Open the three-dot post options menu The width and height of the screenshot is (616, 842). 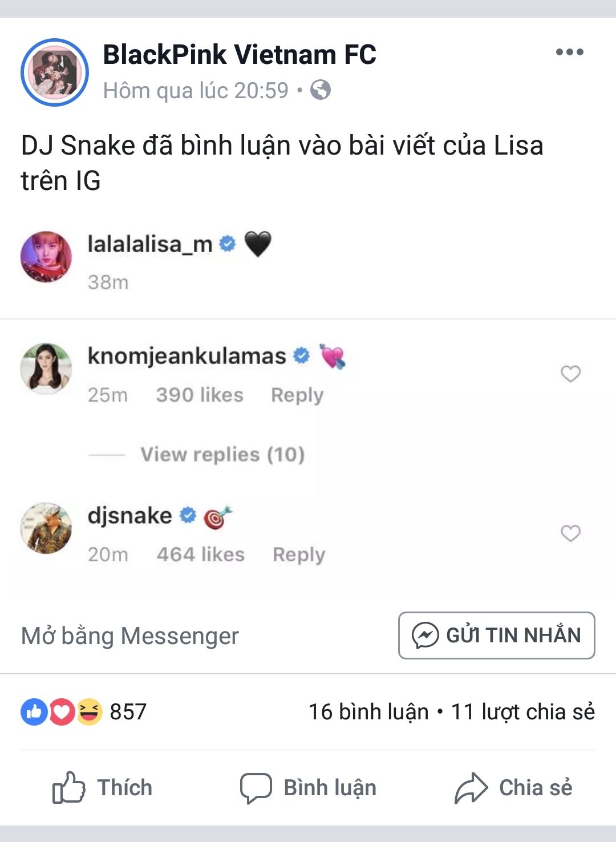[570, 52]
